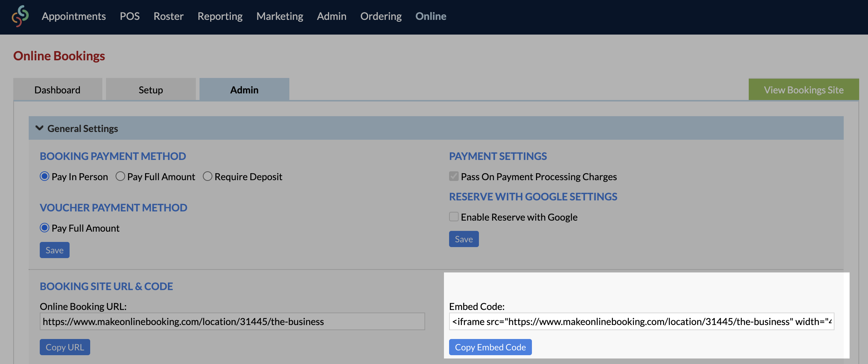Screen dimensions: 868x364
Task: Click the Online Booking URL field
Action: pyautogui.click(x=232, y=322)
